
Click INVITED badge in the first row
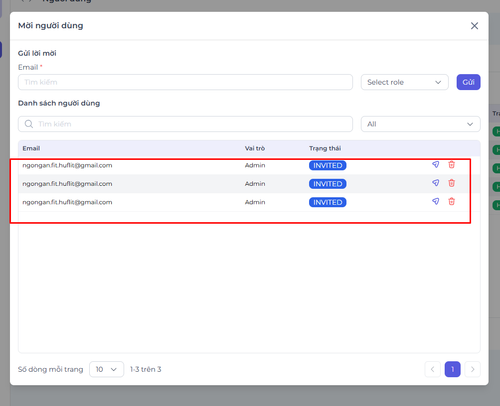(x=328, y=165)
